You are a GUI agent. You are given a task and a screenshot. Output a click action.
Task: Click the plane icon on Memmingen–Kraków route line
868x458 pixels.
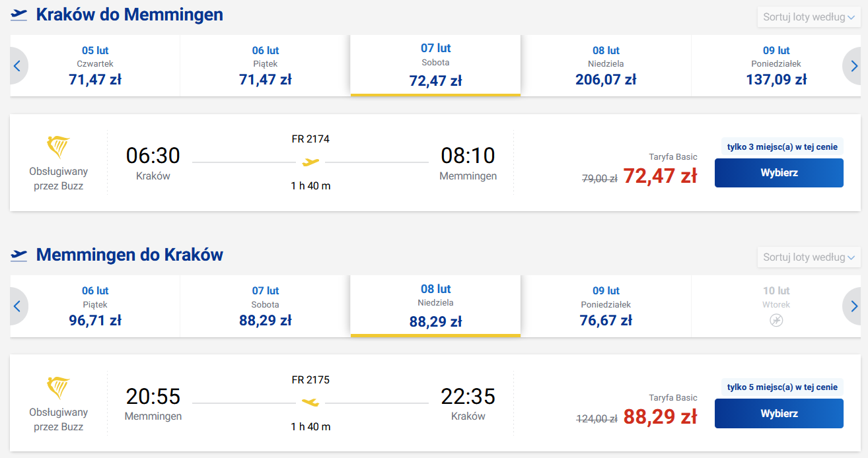point(310,402)
